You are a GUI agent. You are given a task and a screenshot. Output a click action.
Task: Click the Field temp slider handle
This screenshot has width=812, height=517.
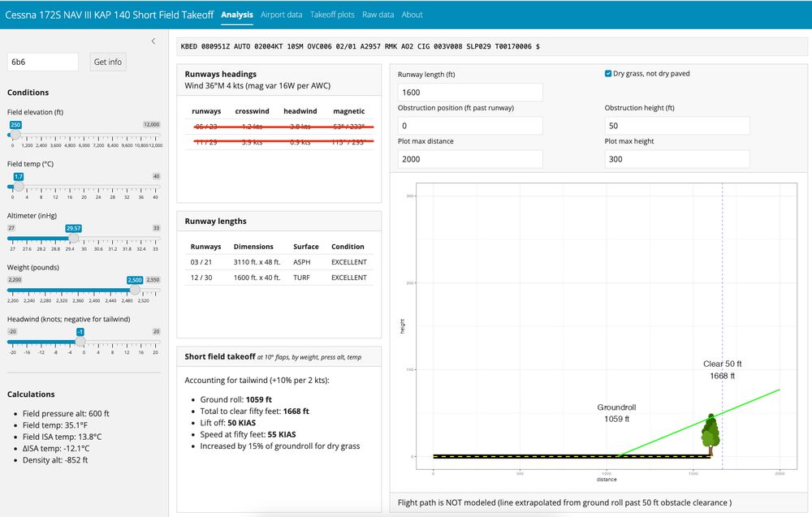coord(19,187)
